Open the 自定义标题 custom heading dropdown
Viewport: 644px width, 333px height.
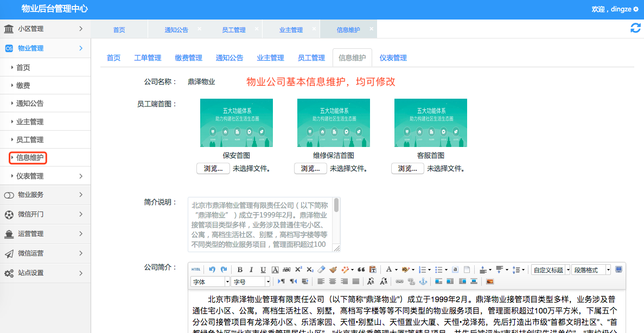[x=551, y=270]
